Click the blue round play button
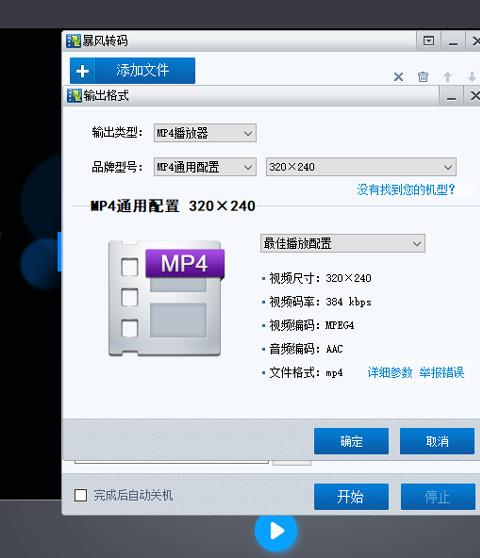This screenshot has width=480, height=558. (x=276, y=531)
